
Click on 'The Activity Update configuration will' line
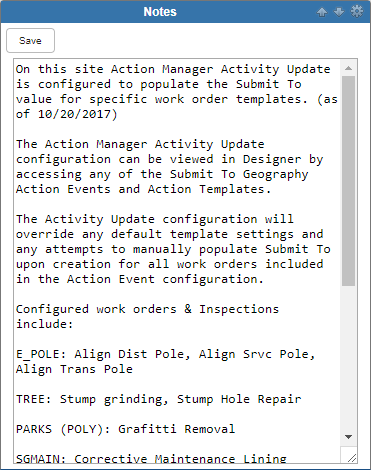155,219
